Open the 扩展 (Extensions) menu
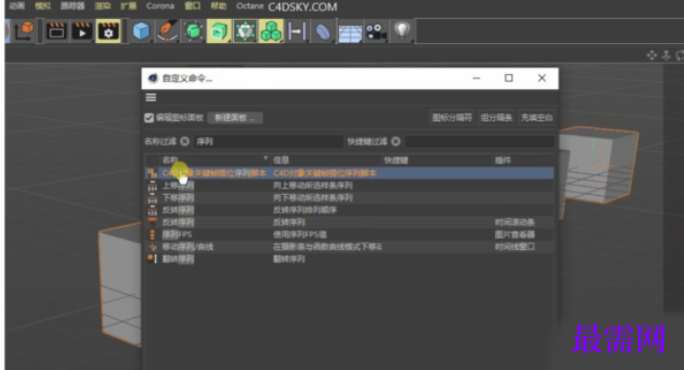The width and height of the screenshot is (684, 370). click(x=128, y=6)
